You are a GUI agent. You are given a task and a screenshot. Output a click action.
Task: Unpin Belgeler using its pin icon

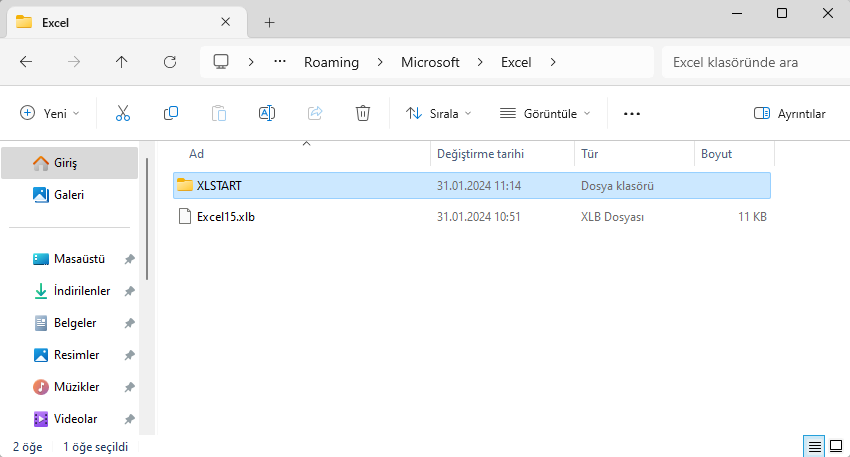click(x=130, y=323)
